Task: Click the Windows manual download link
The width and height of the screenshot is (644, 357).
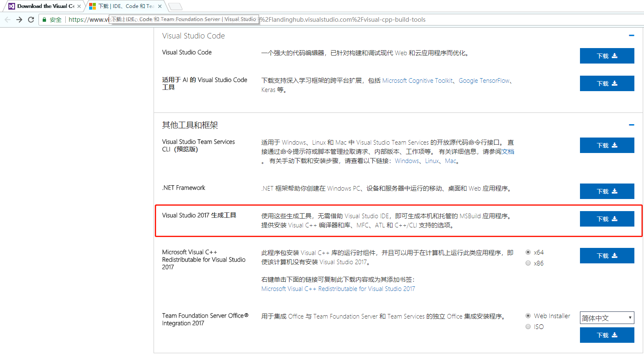Action: [407, 161]
